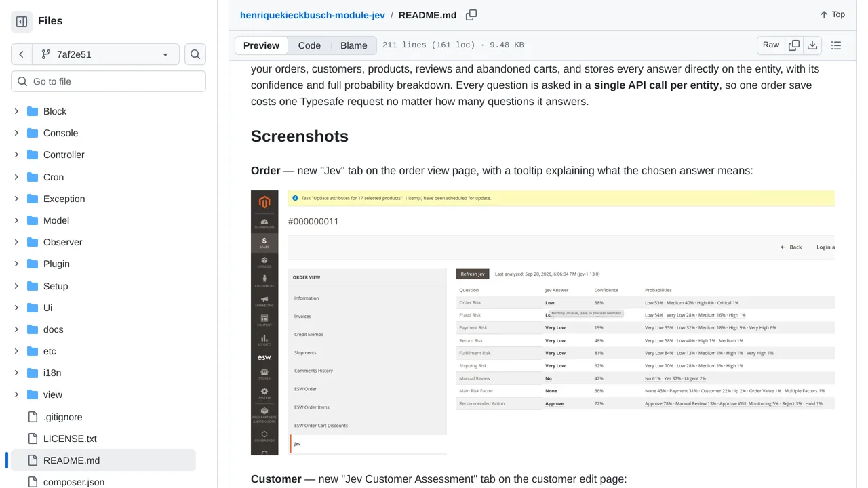Expand the Cron folder chevron
This screenshot has width=868, height=488.
(x=16, y=177)
